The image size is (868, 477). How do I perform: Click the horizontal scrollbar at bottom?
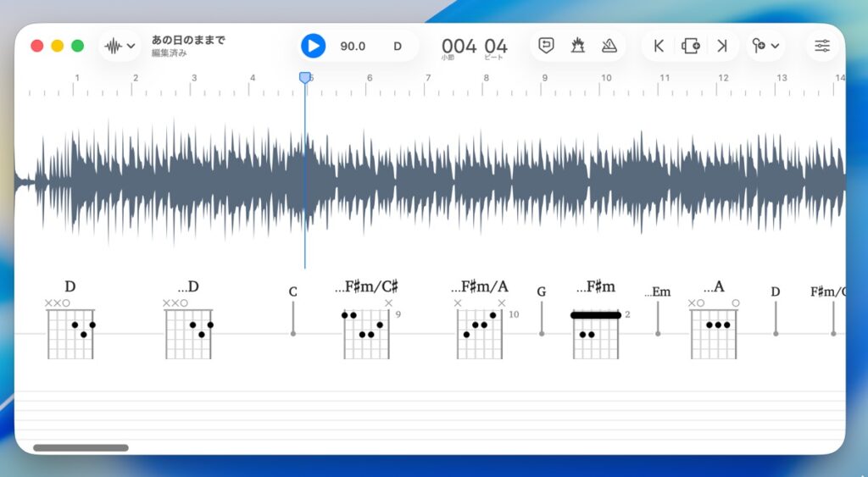click(81, 447)
